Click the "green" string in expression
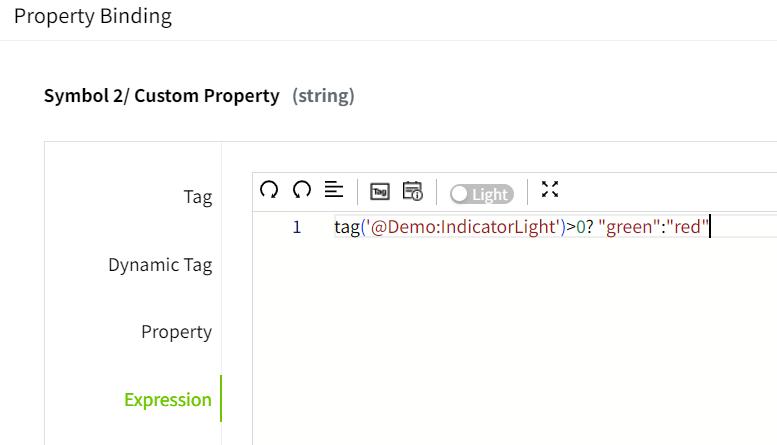The height and width of the screenshot is (445, 777). point(631,227)
